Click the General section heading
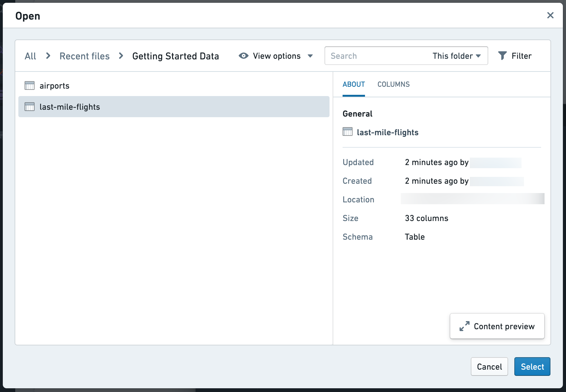This screenshot has height=392, width=566. [x=357, y=114]
